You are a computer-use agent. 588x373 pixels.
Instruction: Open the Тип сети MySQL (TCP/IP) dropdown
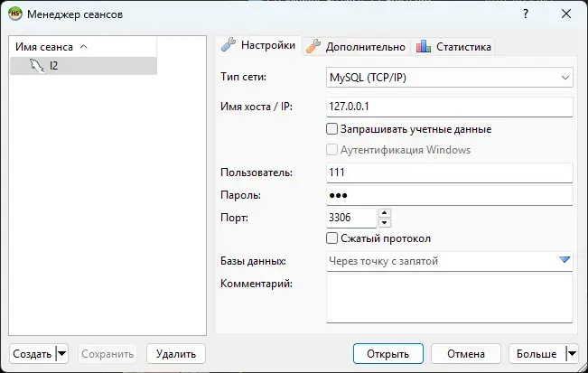(450, 78)
